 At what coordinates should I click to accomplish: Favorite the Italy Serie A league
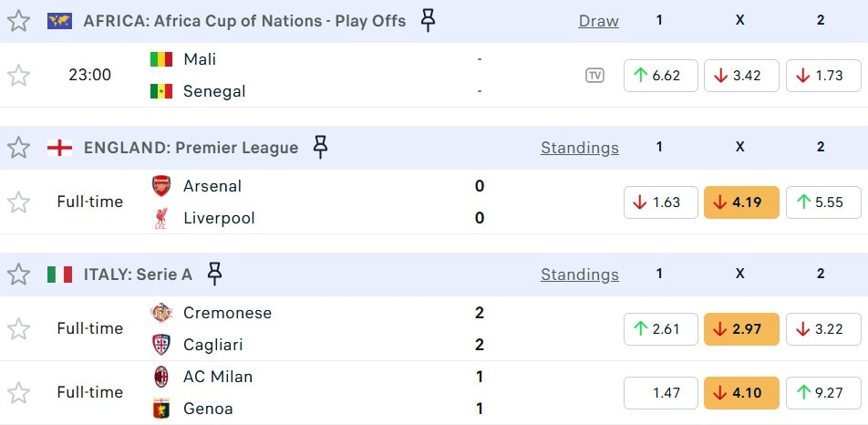(18, 274)
